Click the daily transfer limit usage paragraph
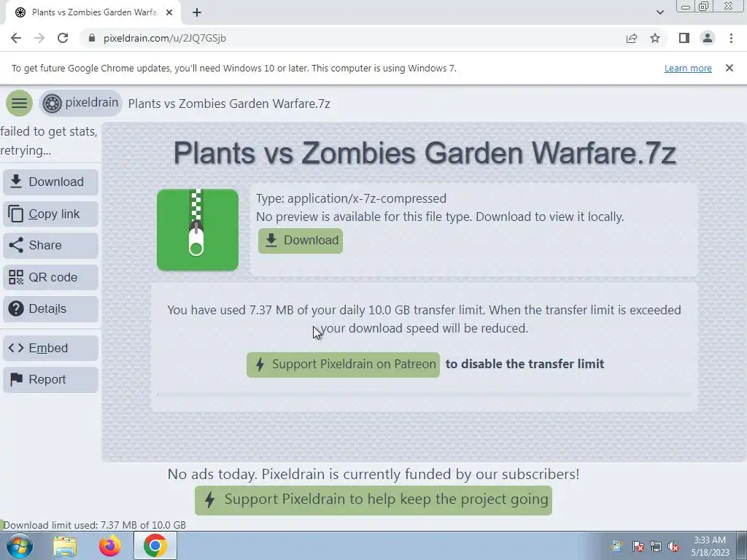 tap(424, 319)
